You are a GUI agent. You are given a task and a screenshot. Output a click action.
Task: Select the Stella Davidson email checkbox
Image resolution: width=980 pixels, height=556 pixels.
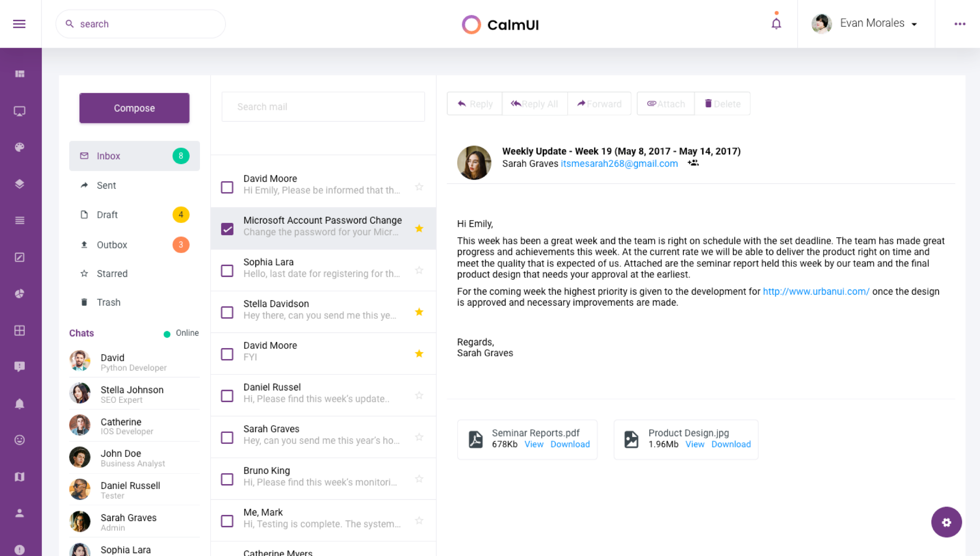pyautogui.click(x=227, y=312)
